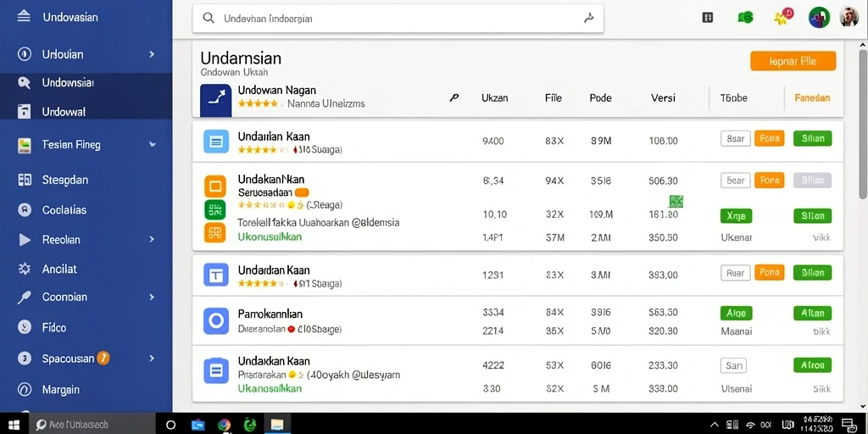This screenshot has height=434, width=868.
Task: Select the orange Fanesian header
Action: [812, 98]
